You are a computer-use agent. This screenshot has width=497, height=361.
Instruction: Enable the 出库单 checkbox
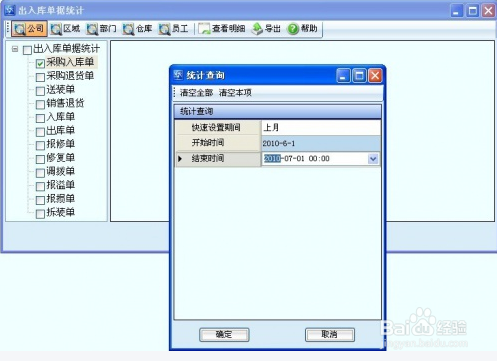pyautogui.click(x=40, y=132)
